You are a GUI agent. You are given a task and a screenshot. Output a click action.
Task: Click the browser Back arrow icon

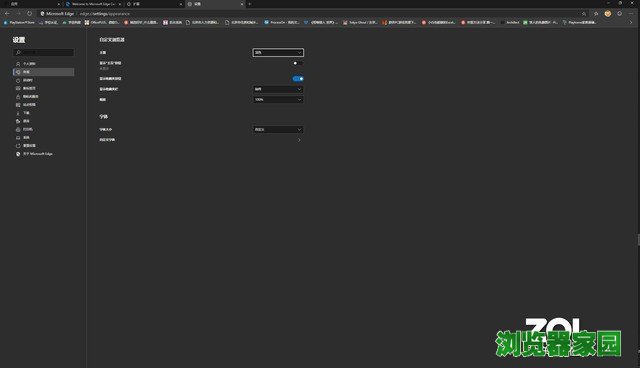point(7,13)
